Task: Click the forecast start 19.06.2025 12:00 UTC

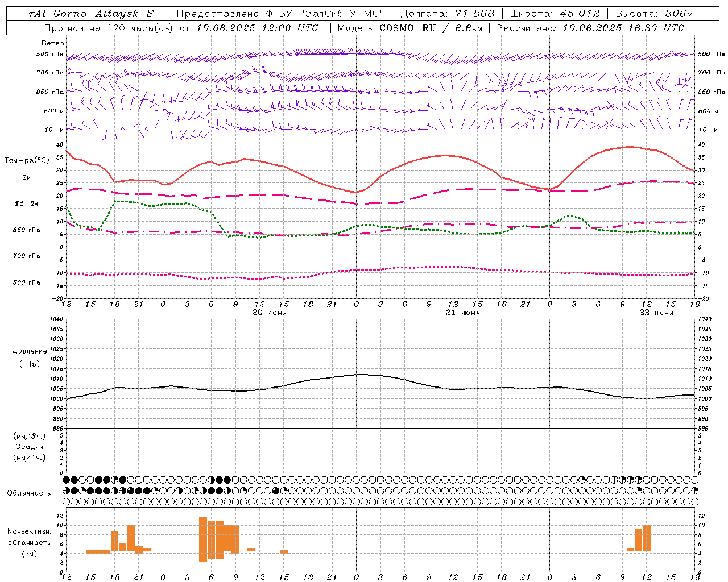Action: pyautogui.click(x=257, y=28)
